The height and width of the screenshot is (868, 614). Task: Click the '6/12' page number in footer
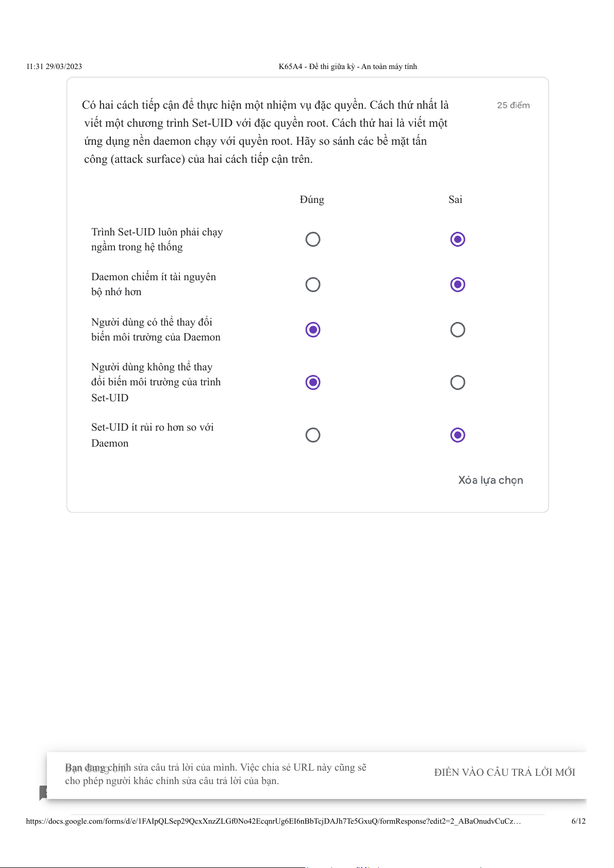578,821
